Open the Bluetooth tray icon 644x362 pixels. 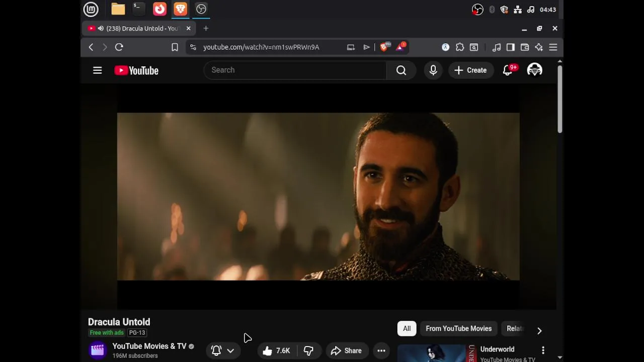coord(492,10)
